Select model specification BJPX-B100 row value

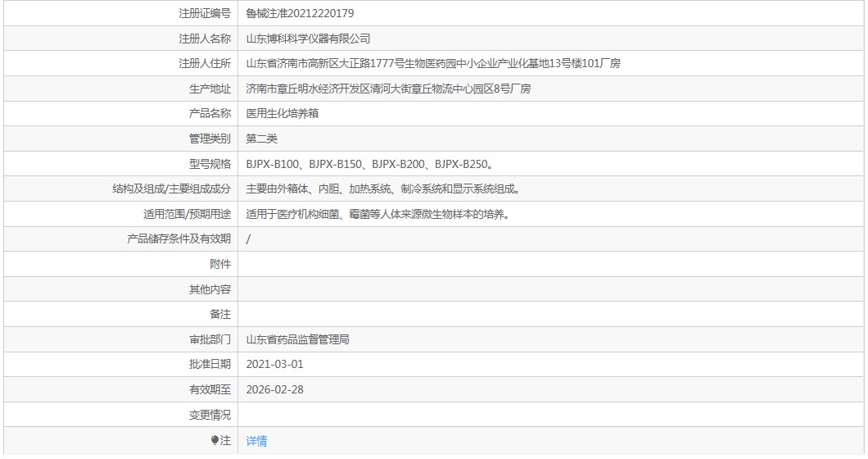[370, 164]
